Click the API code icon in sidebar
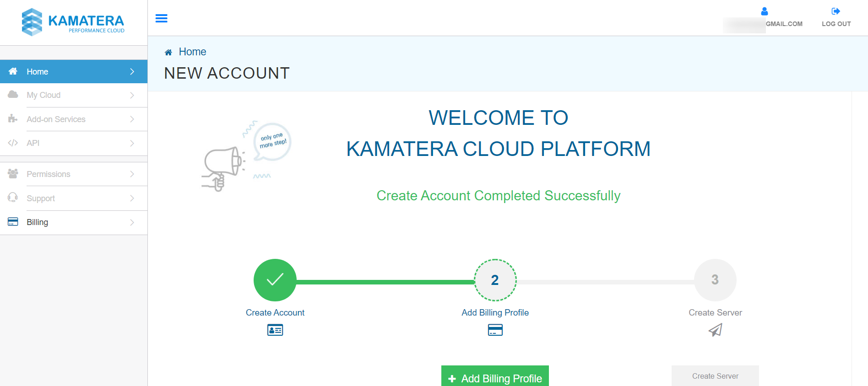 [x=12, y=143]
